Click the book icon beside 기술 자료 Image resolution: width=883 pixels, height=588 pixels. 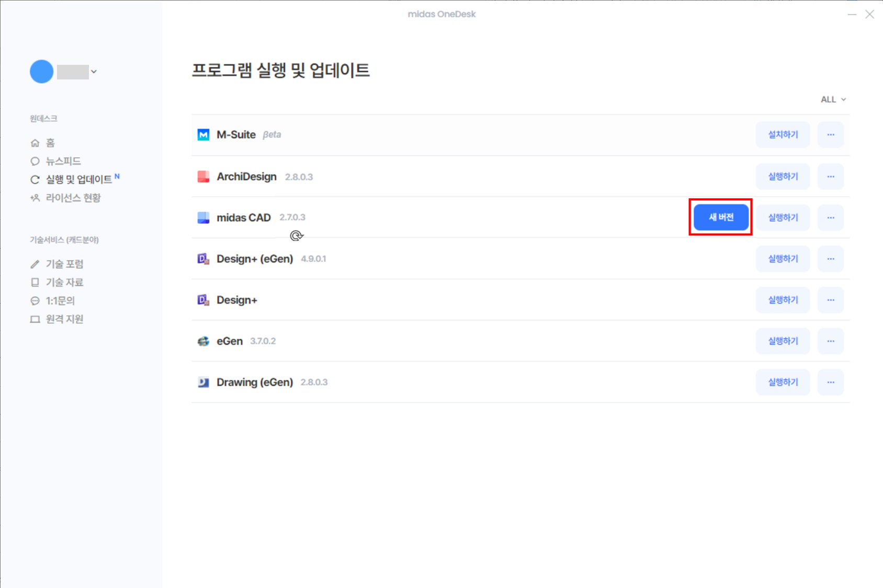pos(35,282)
